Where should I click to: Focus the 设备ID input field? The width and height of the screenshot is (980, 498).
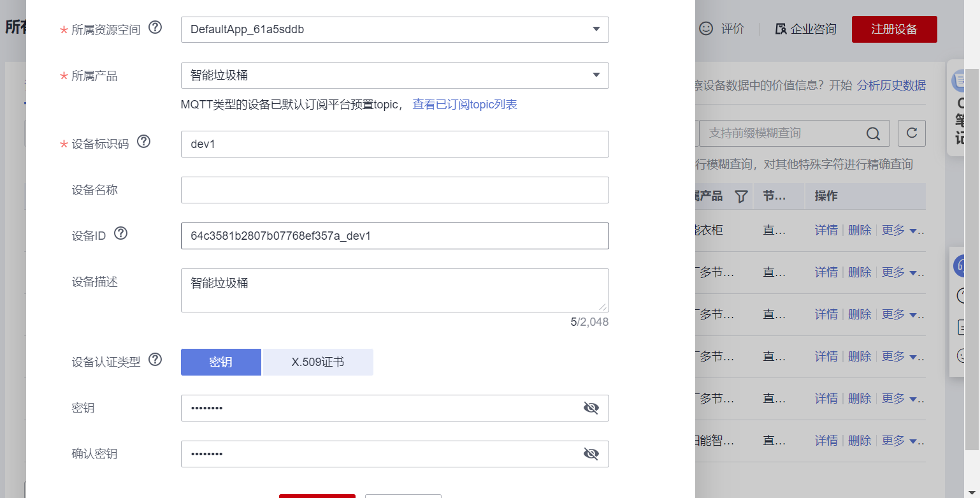395,236
